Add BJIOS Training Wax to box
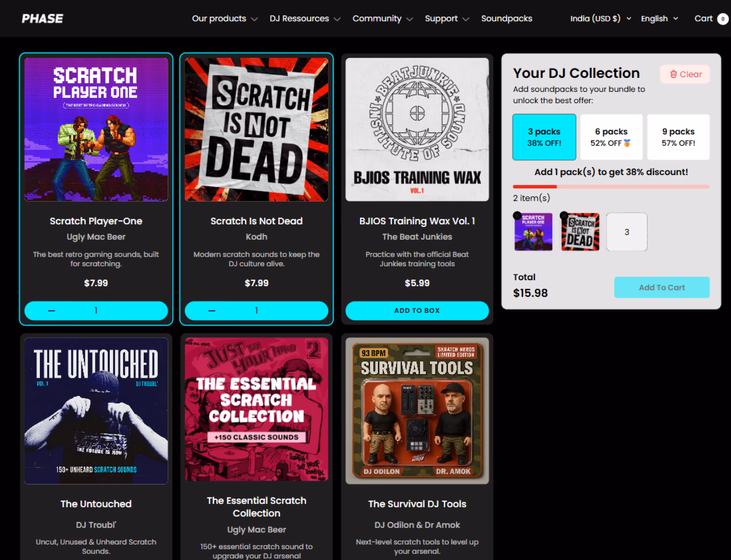731x560 pixels. pos(417,311)
